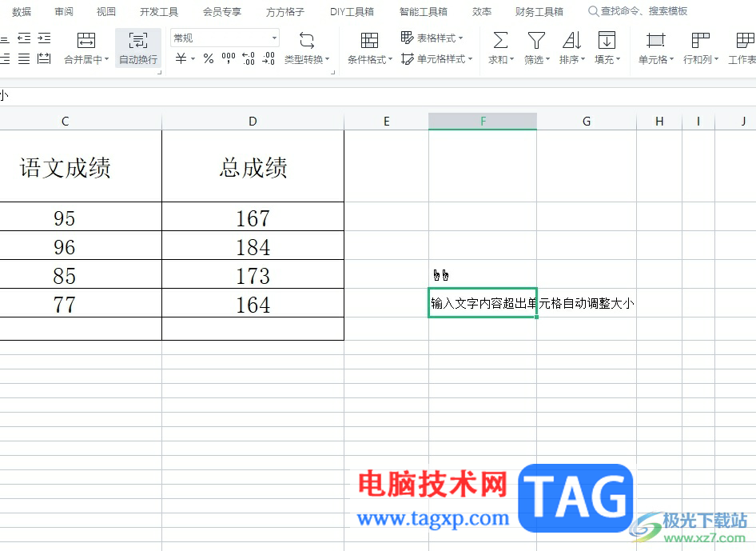Viewport: 756px width, 551px height.
Task: Click the Sort (排序) icon
Action: (x=572, y=41)
